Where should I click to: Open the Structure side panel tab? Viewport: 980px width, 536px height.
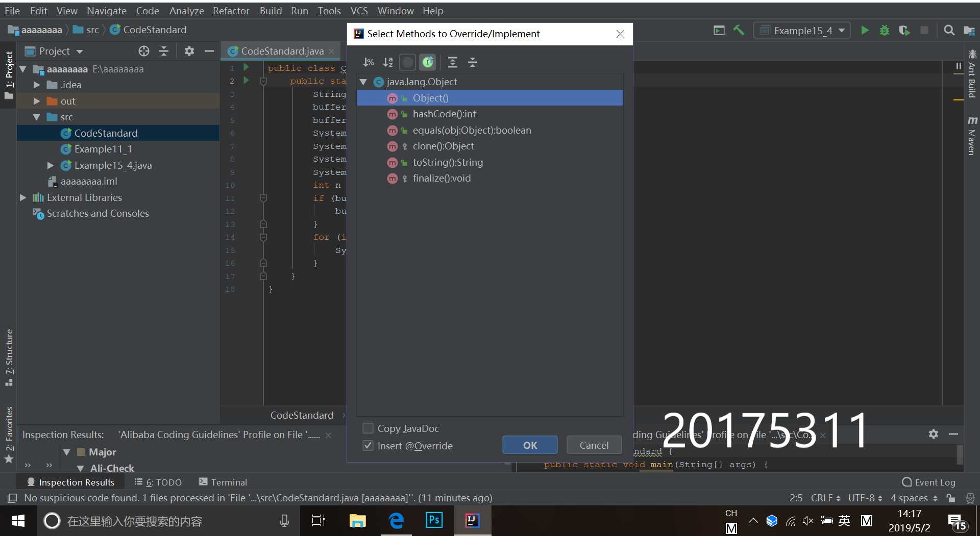(9, 357)
